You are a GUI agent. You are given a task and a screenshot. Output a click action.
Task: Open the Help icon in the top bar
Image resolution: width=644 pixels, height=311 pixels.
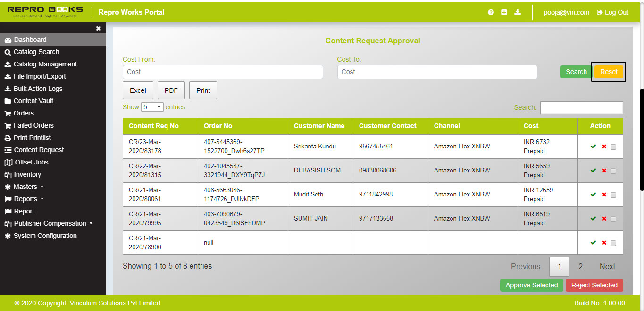tap(491, 12)
